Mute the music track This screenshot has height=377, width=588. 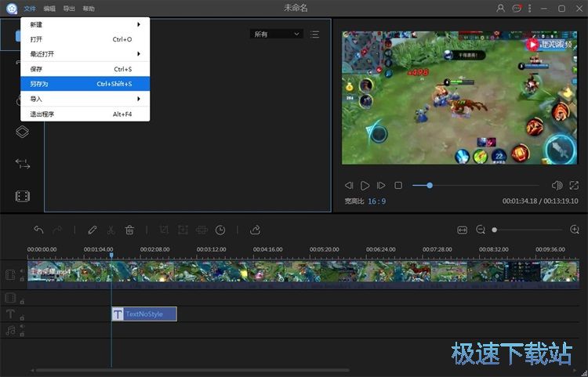click(x=22, y=326)
